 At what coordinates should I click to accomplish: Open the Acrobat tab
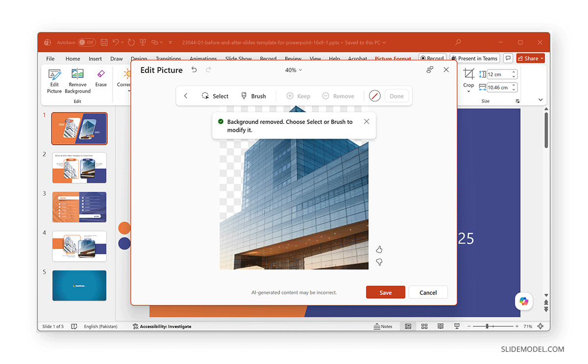point(358,58)
